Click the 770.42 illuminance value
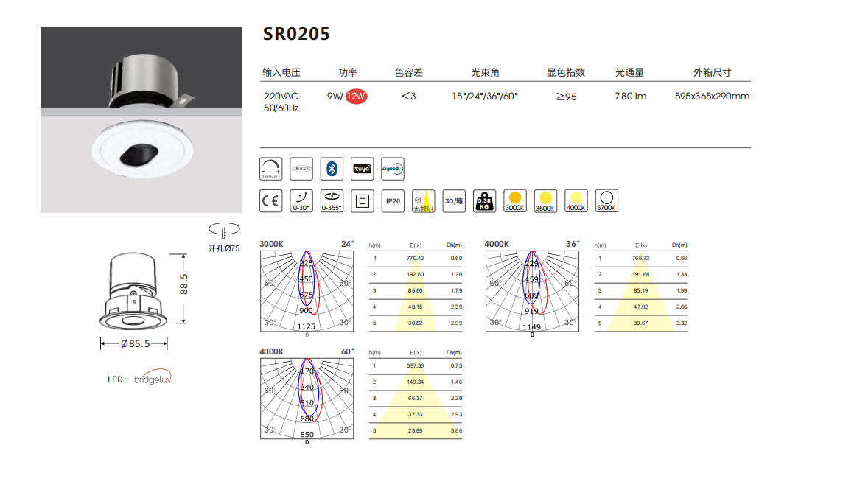The height and width of the screenshot is (504, 843). [x=415, y=259]
